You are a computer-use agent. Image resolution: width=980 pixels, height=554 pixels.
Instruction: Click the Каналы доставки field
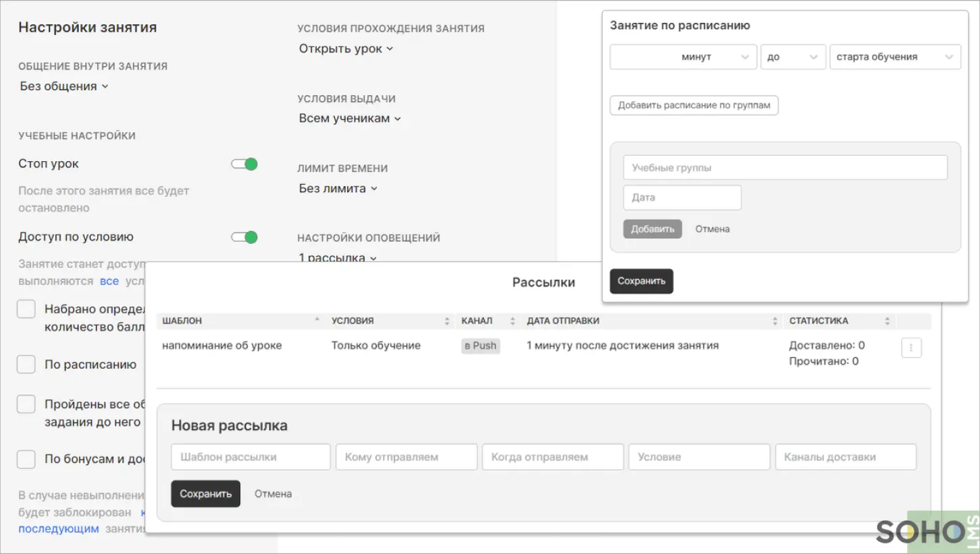[846, 456]
